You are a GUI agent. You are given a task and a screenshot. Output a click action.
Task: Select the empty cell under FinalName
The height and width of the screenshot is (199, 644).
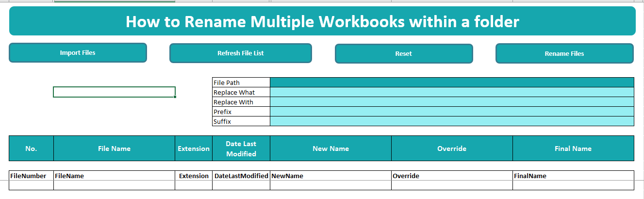pos(573,185)
